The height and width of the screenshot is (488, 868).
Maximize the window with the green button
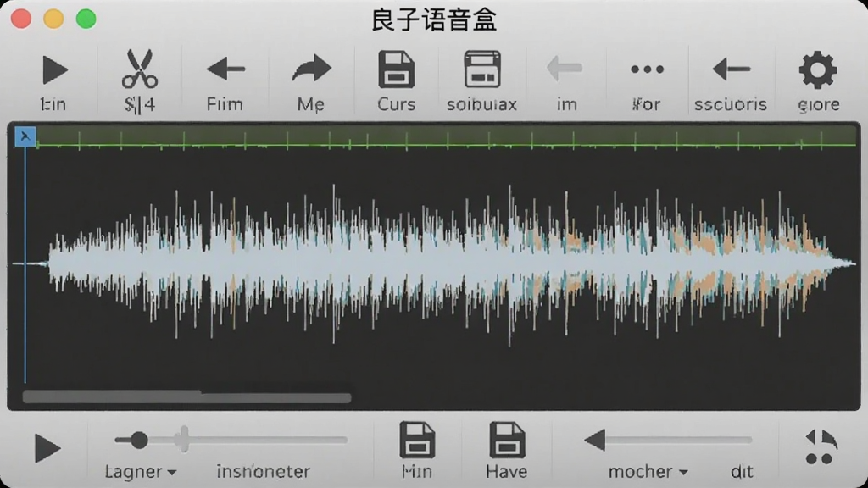click(86, 19)
